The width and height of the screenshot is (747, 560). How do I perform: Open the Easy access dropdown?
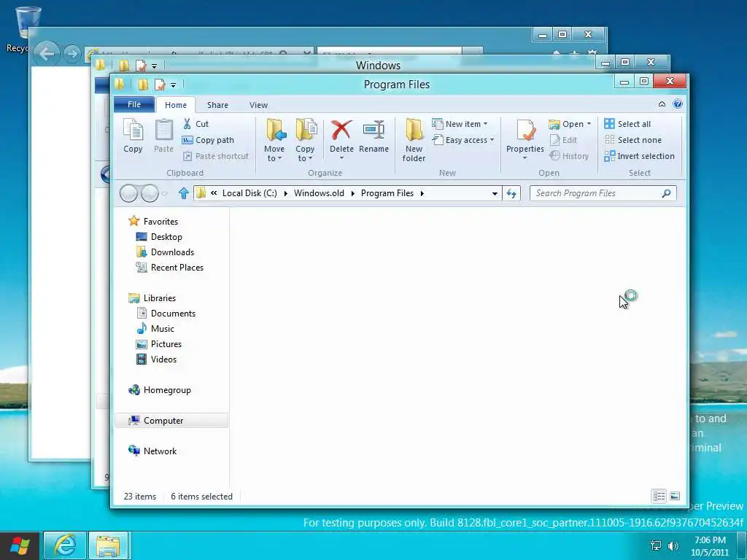click(463, 140)
